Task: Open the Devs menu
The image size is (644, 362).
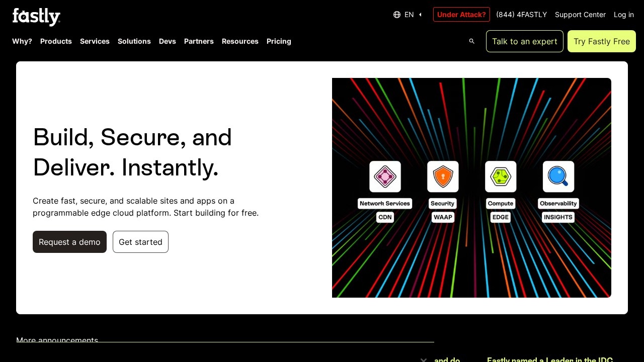Action: (168, 41)
